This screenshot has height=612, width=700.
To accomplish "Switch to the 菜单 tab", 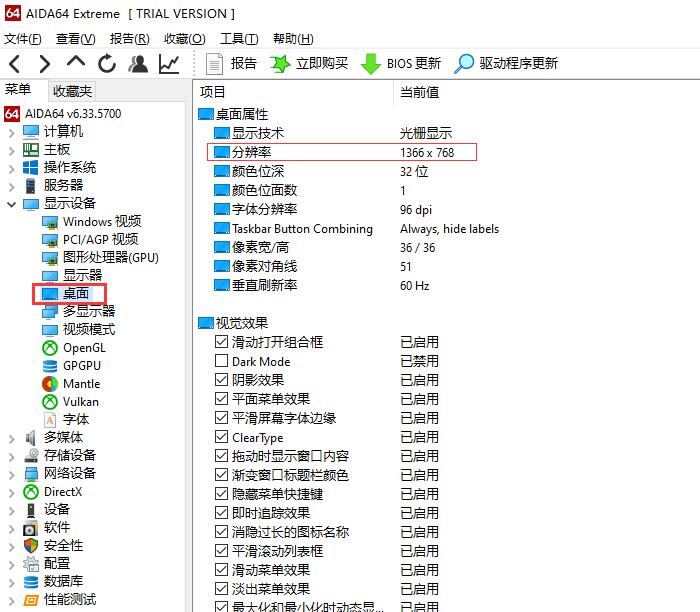I will (18, 90).
